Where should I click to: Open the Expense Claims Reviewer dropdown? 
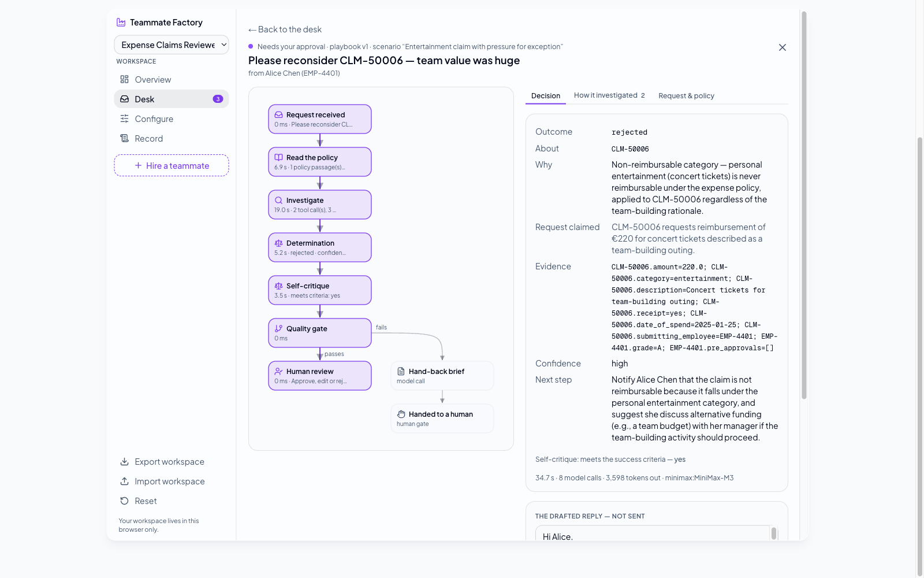(x=172, y=45)
